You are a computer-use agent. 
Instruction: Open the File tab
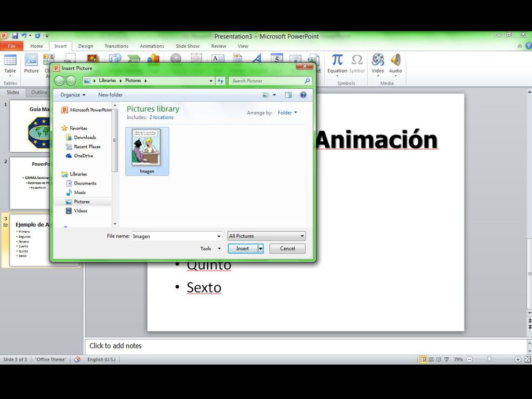point(11,46)
